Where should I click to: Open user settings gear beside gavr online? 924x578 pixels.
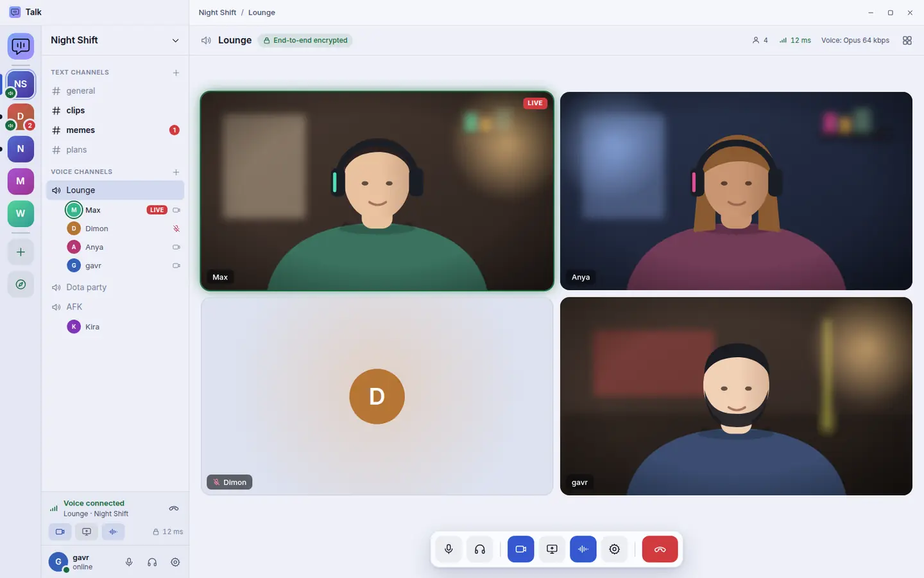(175, 562)
